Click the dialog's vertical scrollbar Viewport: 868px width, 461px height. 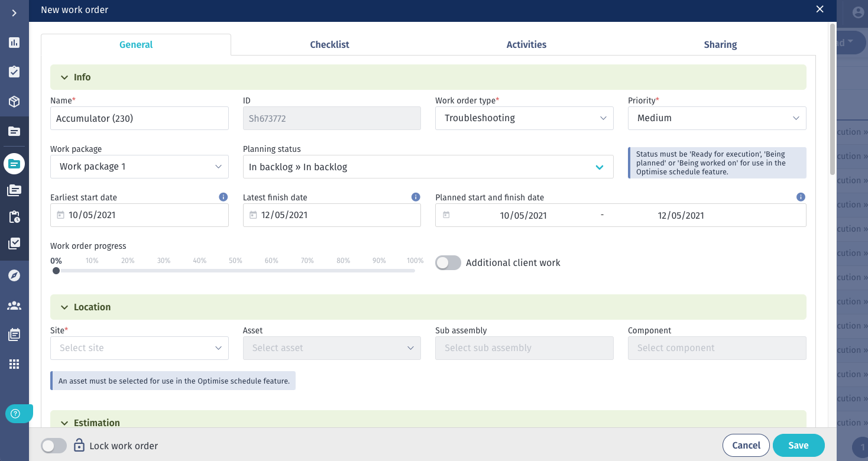833,99
